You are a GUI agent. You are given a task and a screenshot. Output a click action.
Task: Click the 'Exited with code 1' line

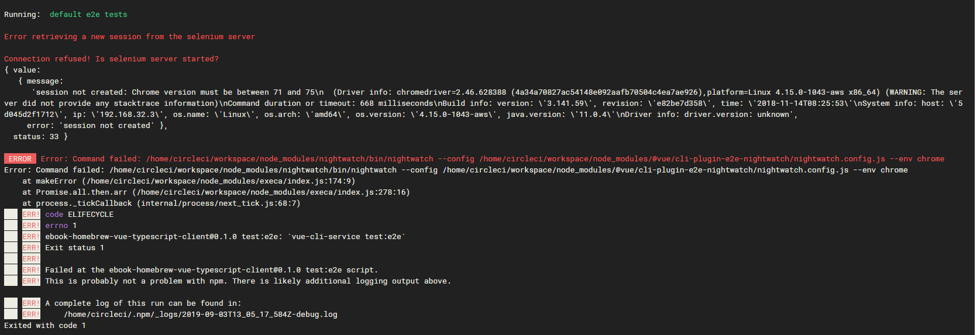(45, 326)
